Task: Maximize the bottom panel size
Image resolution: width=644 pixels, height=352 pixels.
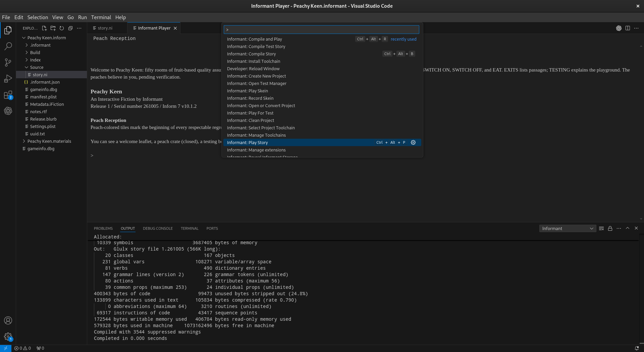Action: [x=628, y=228]
